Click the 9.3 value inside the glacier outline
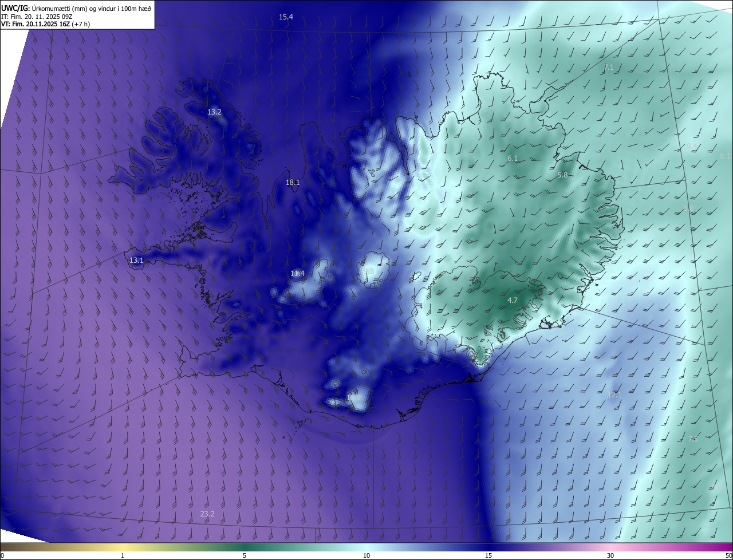 [369, 271]
